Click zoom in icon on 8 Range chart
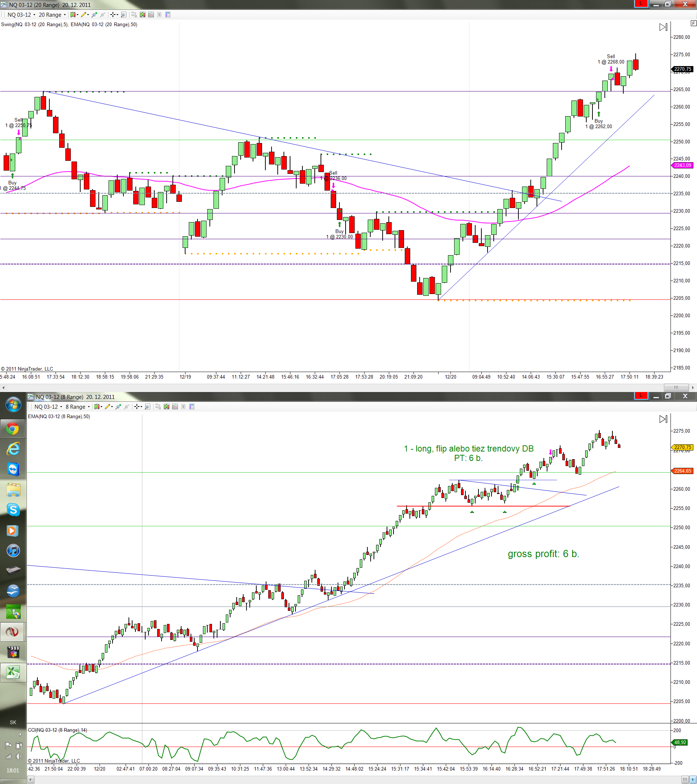 [118, 407]
